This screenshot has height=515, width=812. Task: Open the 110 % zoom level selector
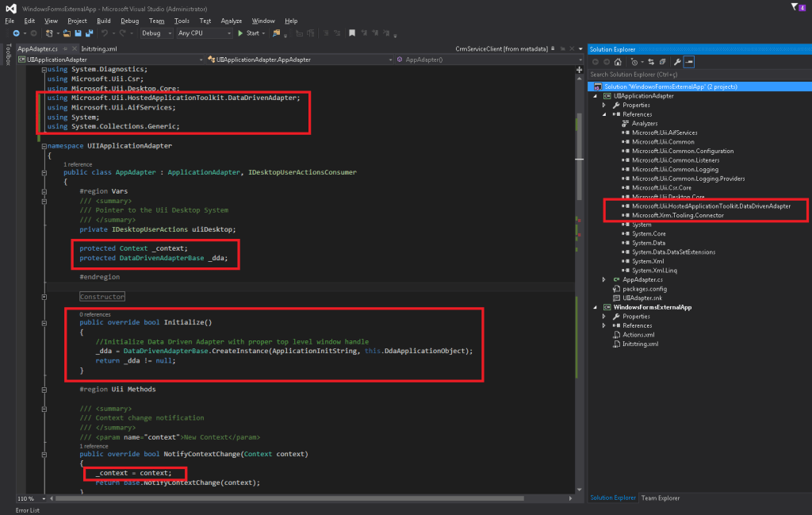point(32,498)
